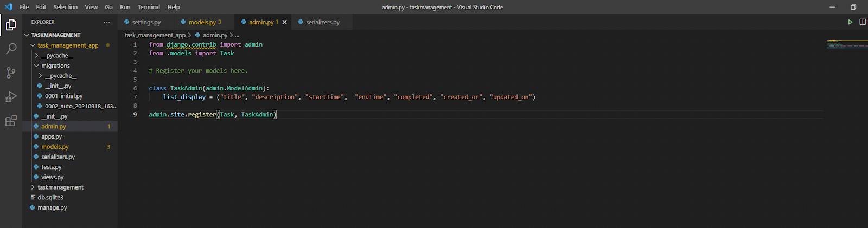This screenshot has height=228, width=868.
Task: Expand the __pycache__ folder inside migrations
Action: click(x=69, y=76)
